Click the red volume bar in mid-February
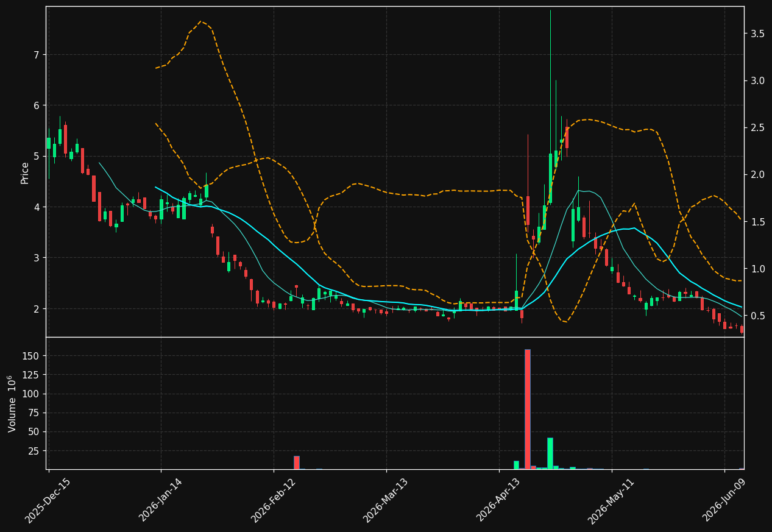The width and height of the screenshot is (772, 532). [x=297, y=463]
